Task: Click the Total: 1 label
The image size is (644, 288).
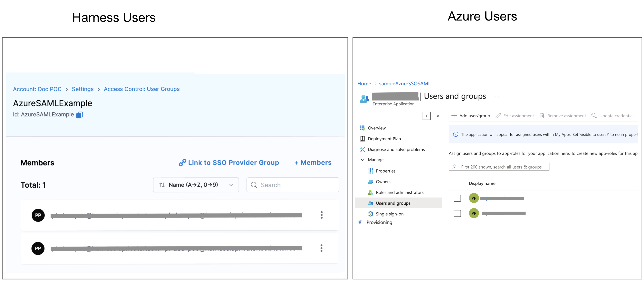Action: [x=33, y=185]
